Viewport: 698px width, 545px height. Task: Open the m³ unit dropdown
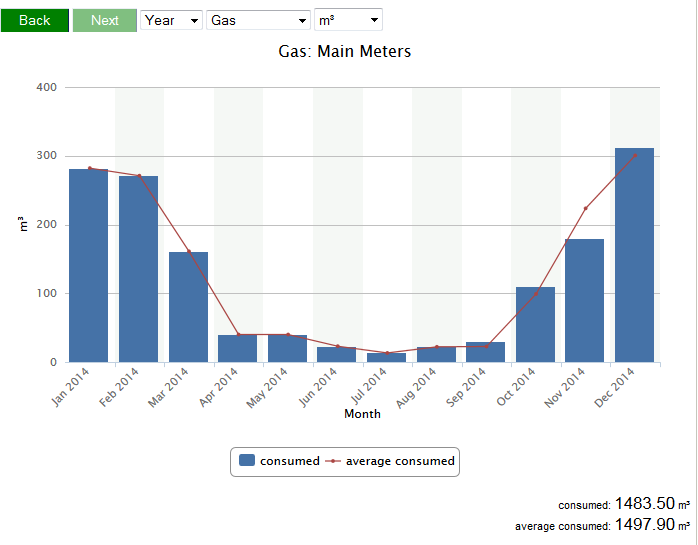tap(348, 20)
